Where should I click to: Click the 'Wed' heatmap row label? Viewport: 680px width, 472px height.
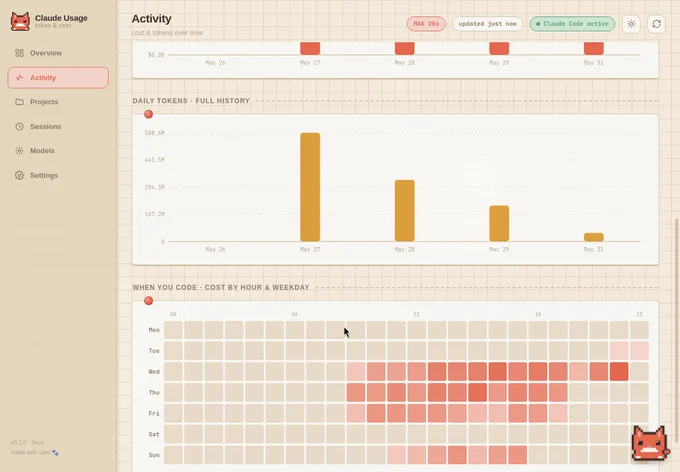click(154, 372)
